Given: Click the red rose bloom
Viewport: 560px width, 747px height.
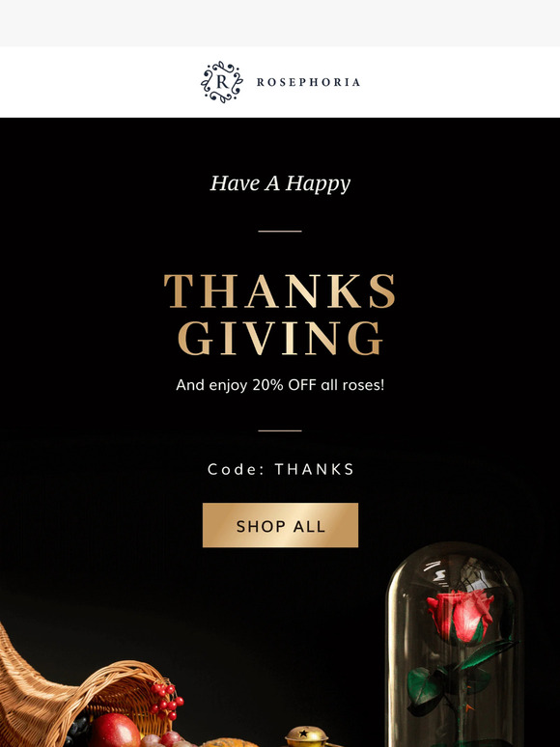Looking at the screenshot, I should pos(460,615).
